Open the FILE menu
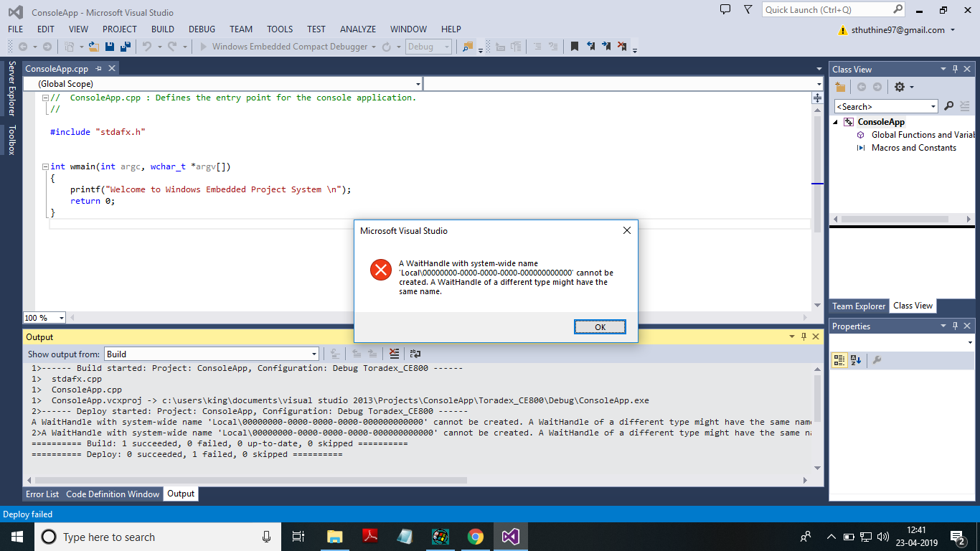This screenshot has width=980, height=551. [16, 29]
